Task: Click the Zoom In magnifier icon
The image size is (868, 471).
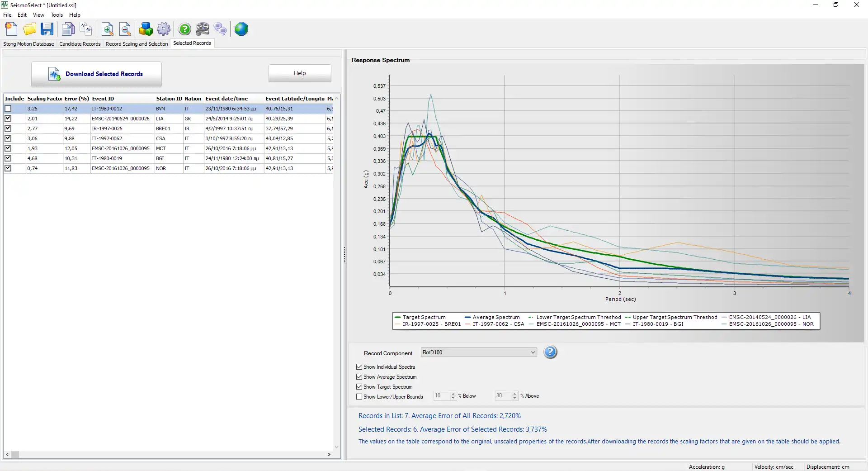Action: click(108, 29)
